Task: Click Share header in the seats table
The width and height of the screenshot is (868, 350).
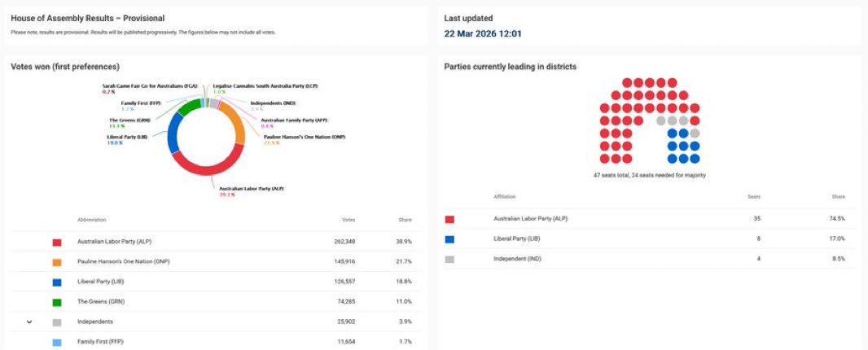Action: (838, 197)
